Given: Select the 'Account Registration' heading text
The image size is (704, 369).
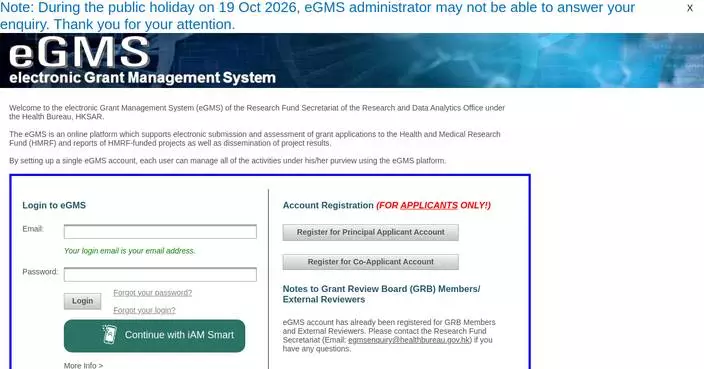Looking at the screenshot, I should tap(328, 205).
